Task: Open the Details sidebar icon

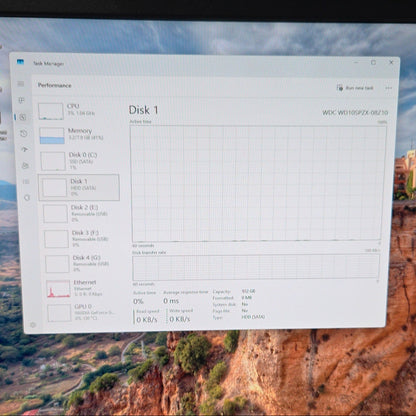Action: pos(26,182)
